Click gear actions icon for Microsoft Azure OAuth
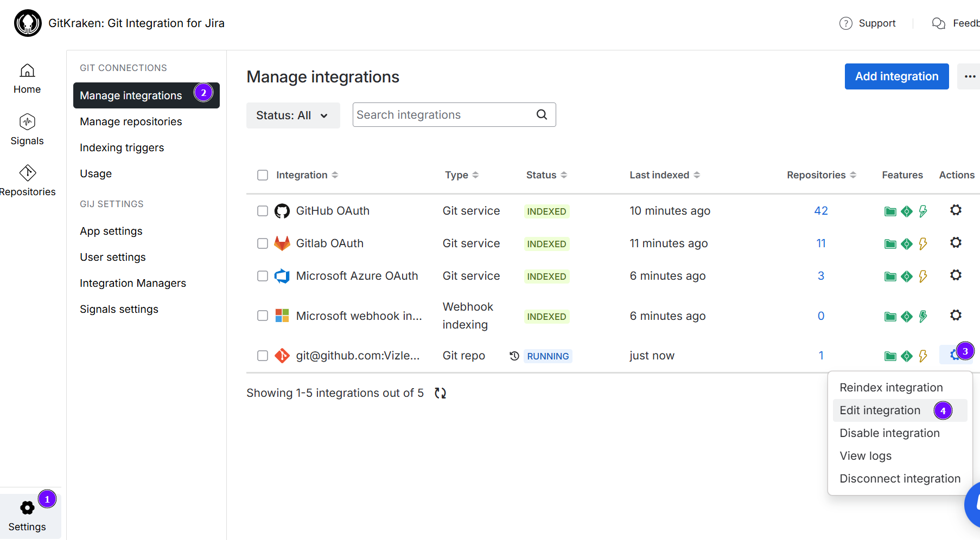The width and height of the screenshot is (980, 540). click(x=956, y=275)
